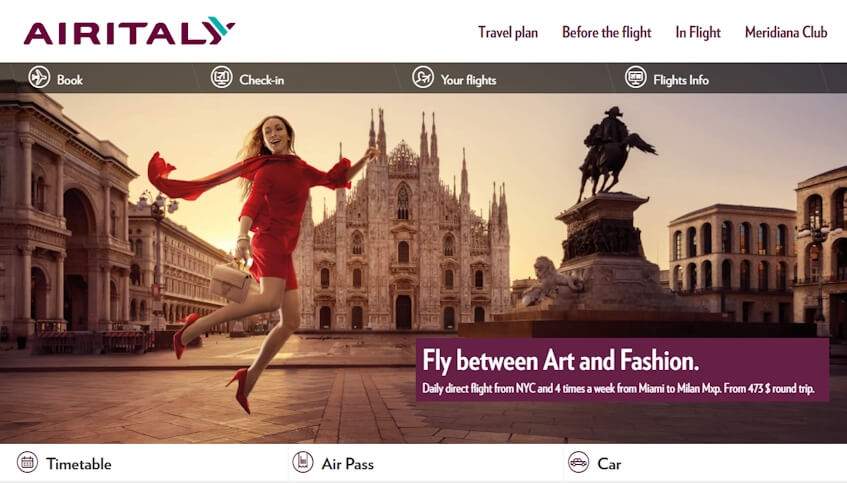Open the Air Pass link
This screenshot has width=847, height=483.
(347, 464)
